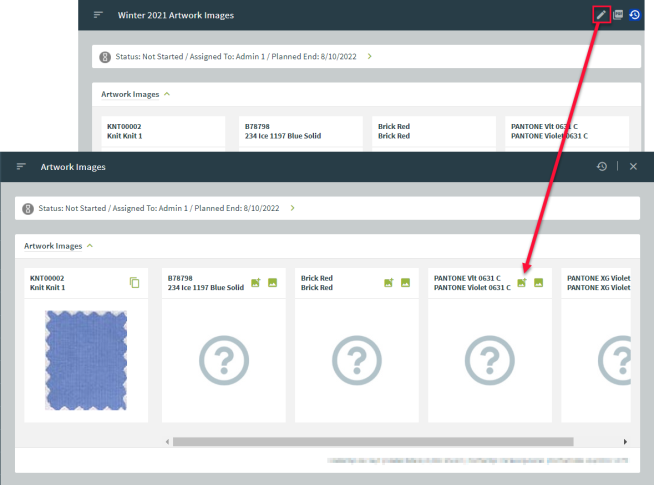Collapse Artwork Images section in background page
Screen dimensions: 654x485
coord(167,94)
